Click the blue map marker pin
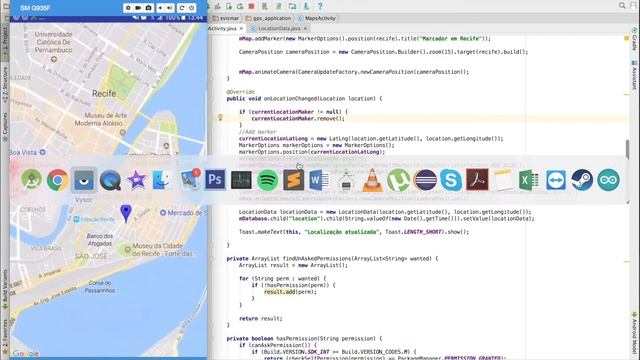Screen dimensions: 640x360 [126, 213]
